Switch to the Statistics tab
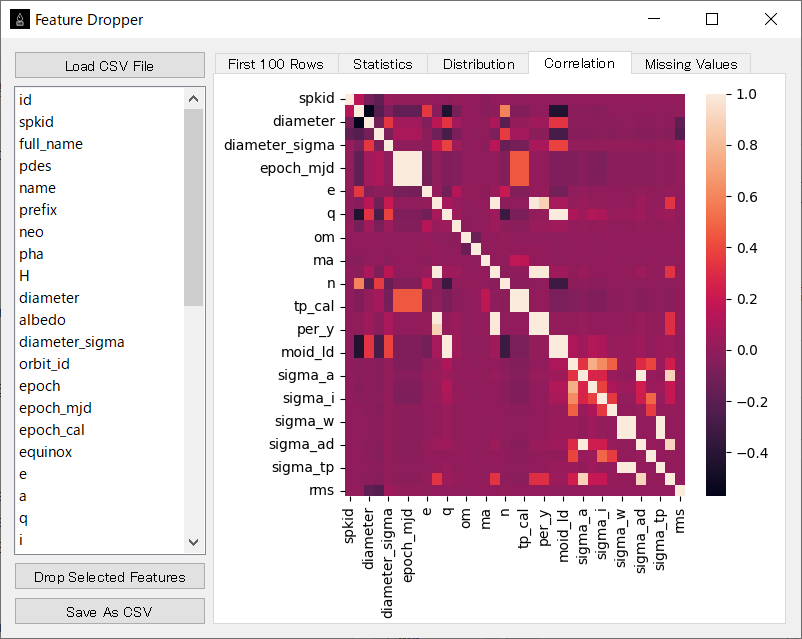 pos(383,64)
